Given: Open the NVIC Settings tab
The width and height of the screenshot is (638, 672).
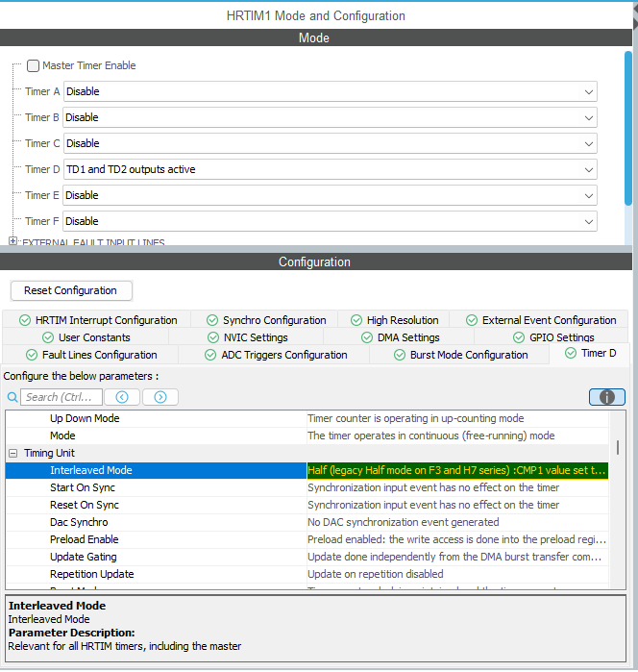Looking at the screenshot, I should tap(247, 337).
